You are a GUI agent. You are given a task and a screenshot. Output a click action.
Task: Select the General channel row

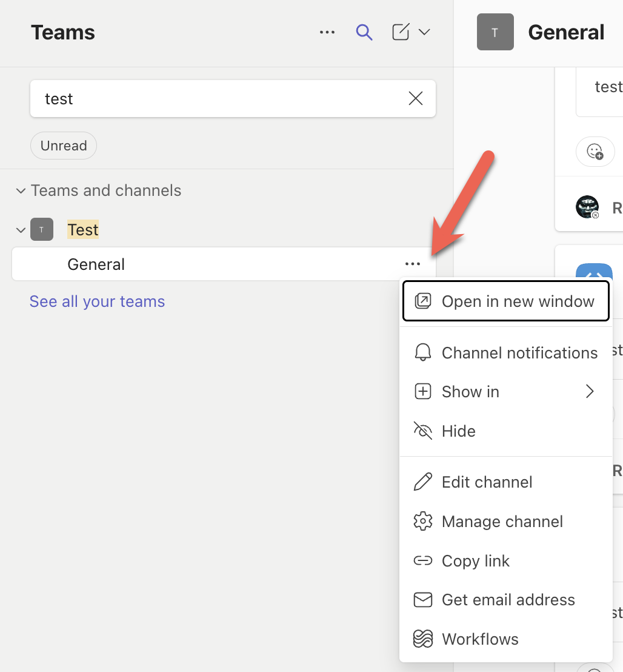(x=224, y=264)
